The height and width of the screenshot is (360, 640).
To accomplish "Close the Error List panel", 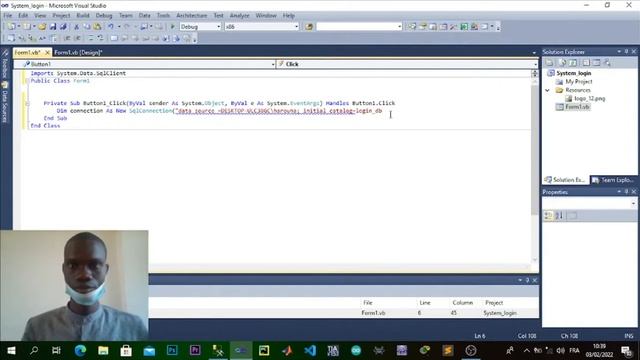I will (535, 280).
